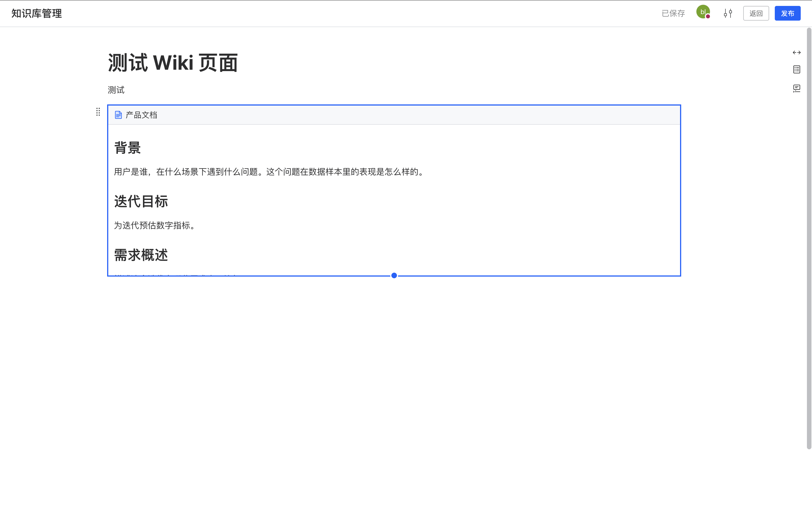
Task: Open the page settings sliders icon
Action: (728, 14)
